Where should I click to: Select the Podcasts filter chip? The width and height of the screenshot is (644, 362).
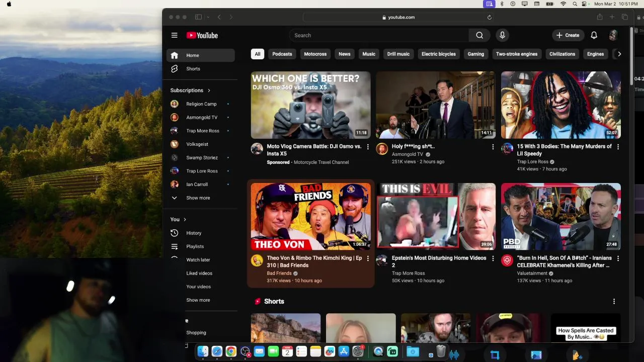pos(282,54)
